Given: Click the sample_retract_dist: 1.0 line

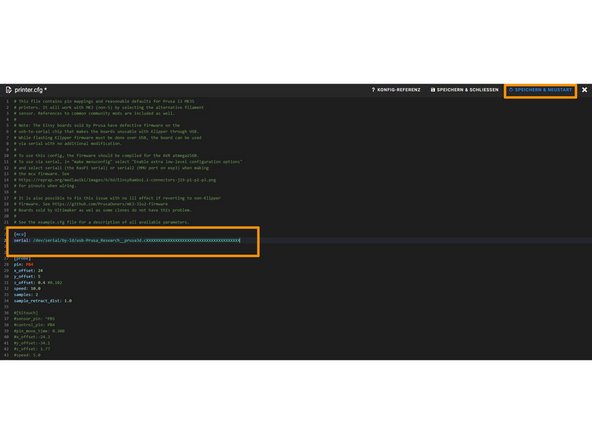Looking at the screenshot, I should point(43,301).
